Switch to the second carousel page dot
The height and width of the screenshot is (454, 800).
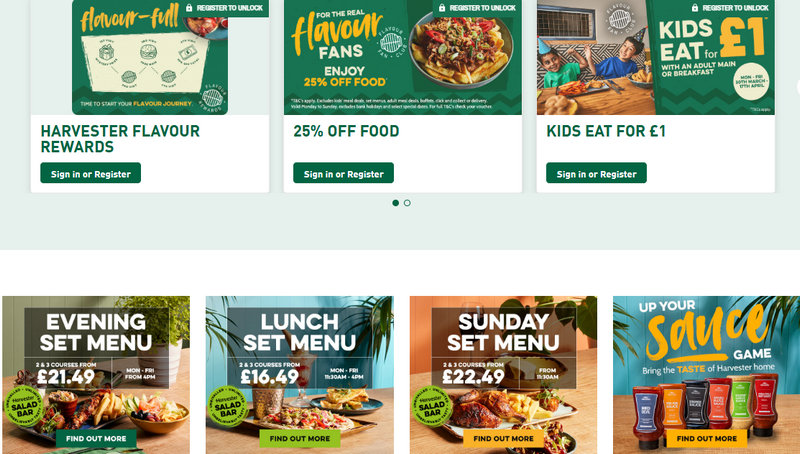pyautogui.click(x=407, y=203)
